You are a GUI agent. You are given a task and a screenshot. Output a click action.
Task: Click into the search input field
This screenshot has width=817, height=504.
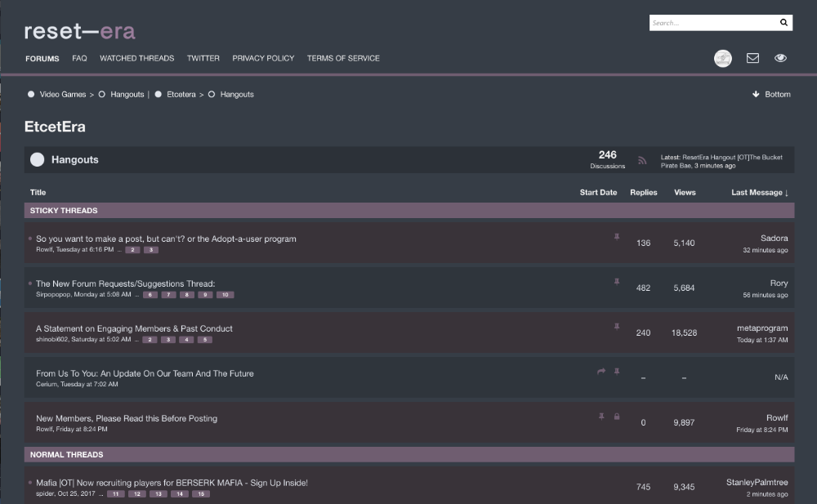(x=712, y=22)
